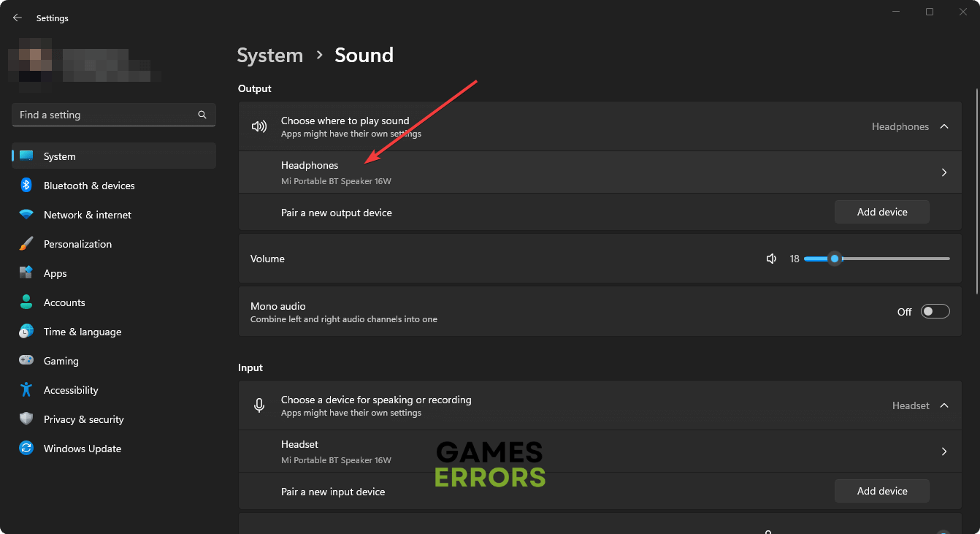The height and width of the screenshot is (534, 980).
Task: Open Apps settings category
Action: [114, 273]
